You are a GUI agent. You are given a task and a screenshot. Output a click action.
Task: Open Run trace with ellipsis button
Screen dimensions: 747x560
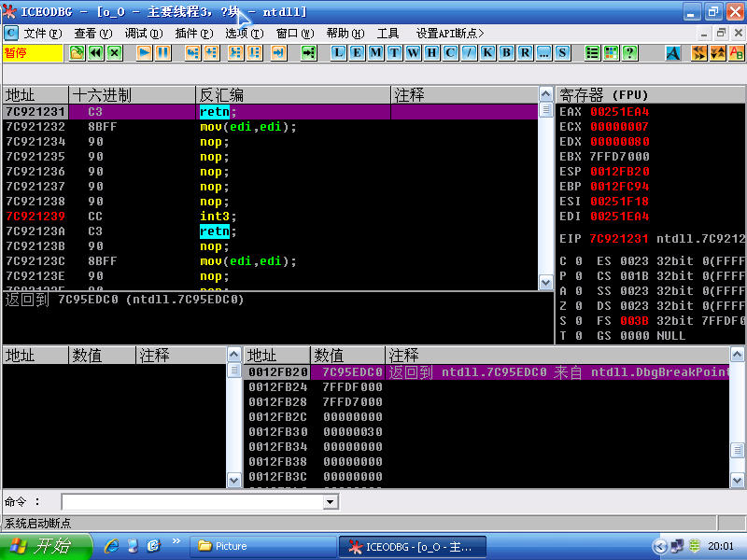coord(543,52)
